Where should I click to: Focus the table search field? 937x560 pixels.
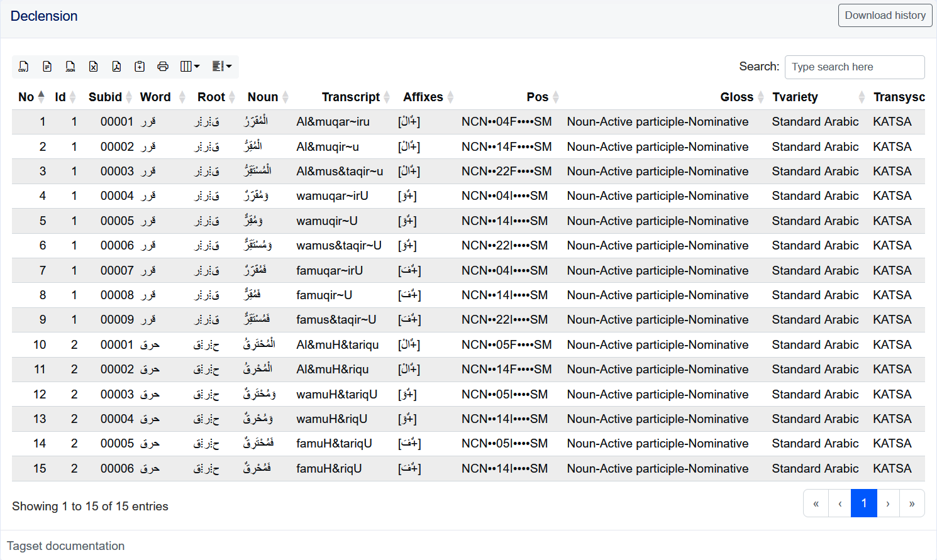pyautogui.click(x=855, y=67)
